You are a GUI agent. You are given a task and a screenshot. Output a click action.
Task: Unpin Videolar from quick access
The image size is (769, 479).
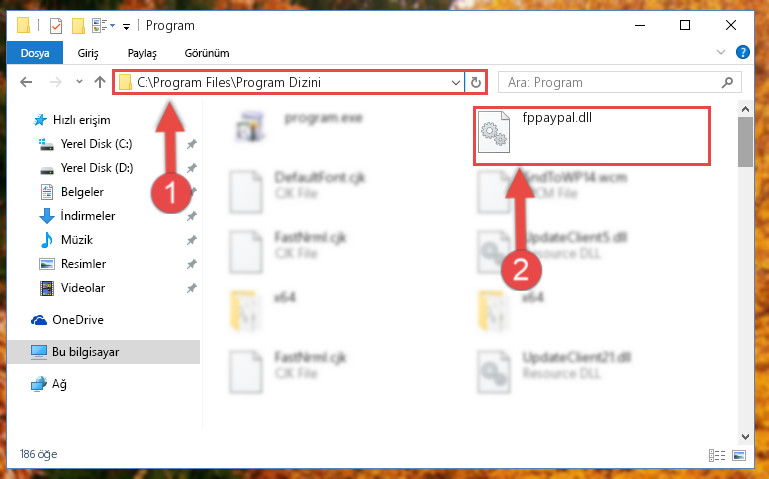tap(192, 288)
